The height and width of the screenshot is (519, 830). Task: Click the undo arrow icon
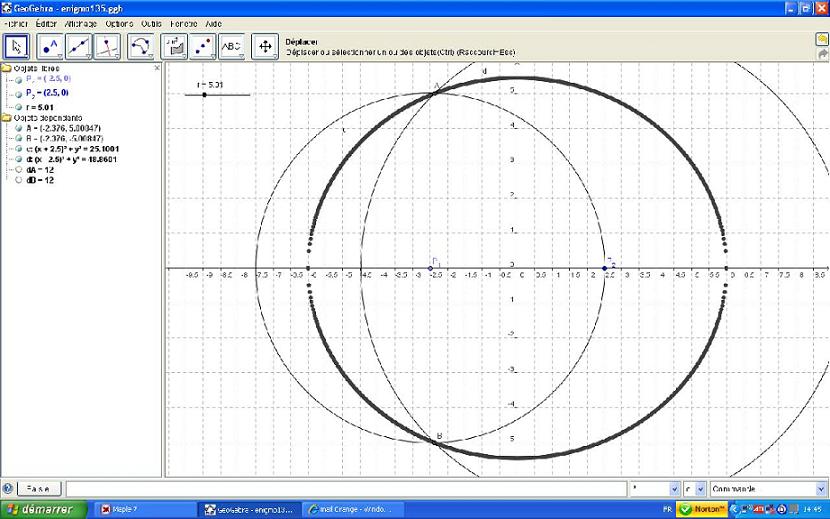coord(821,39)
